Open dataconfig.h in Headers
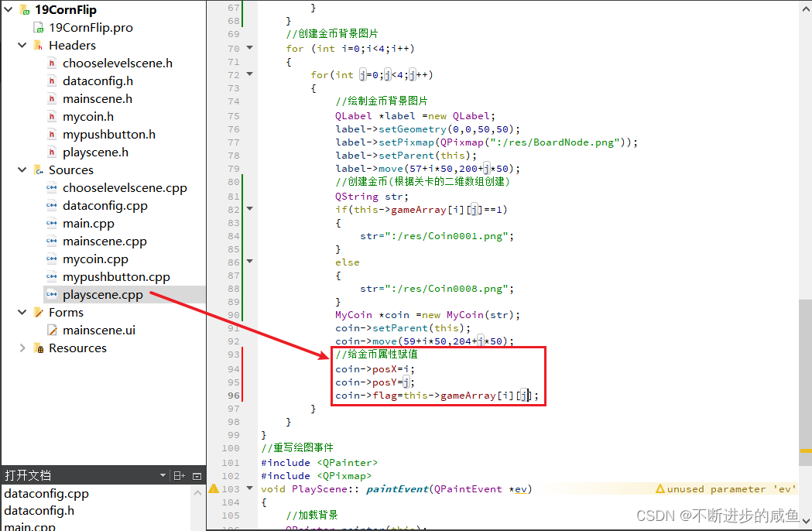 [x=98, y=81]
